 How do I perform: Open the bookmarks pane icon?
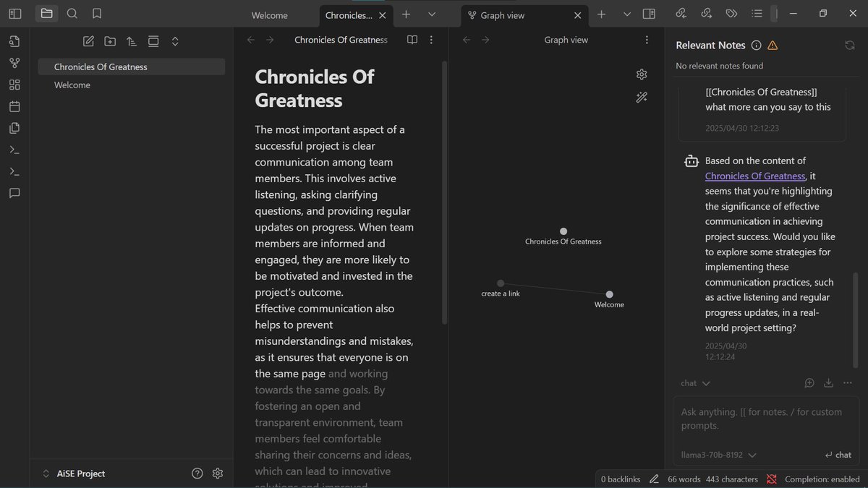[97, 14]
